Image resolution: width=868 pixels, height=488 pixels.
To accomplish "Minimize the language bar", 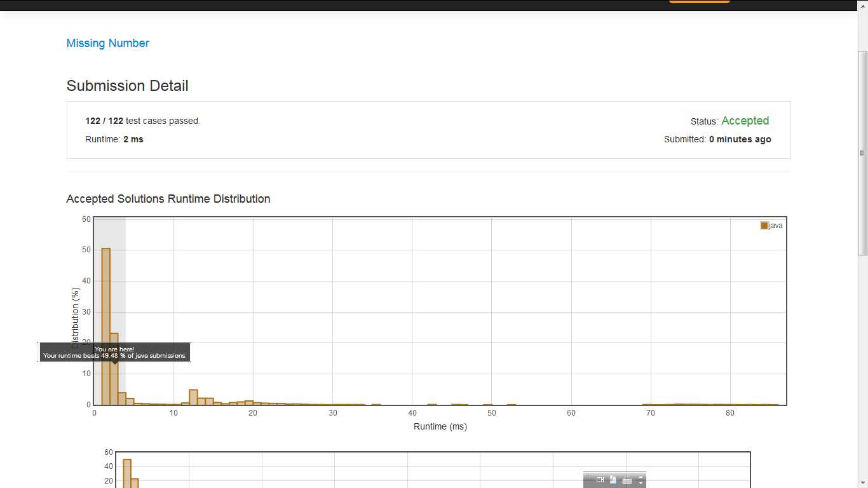I will [641, 476].
